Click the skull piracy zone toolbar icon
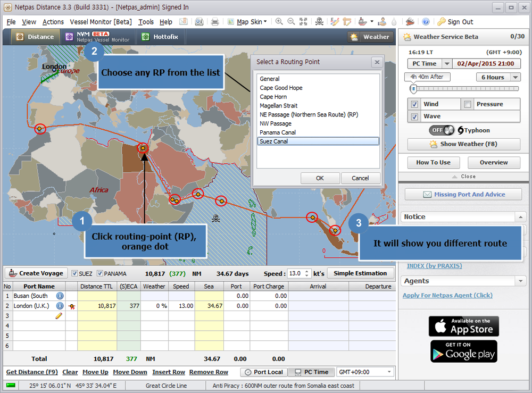Screen dimensions: 532x393 click(x=319, y=22)
